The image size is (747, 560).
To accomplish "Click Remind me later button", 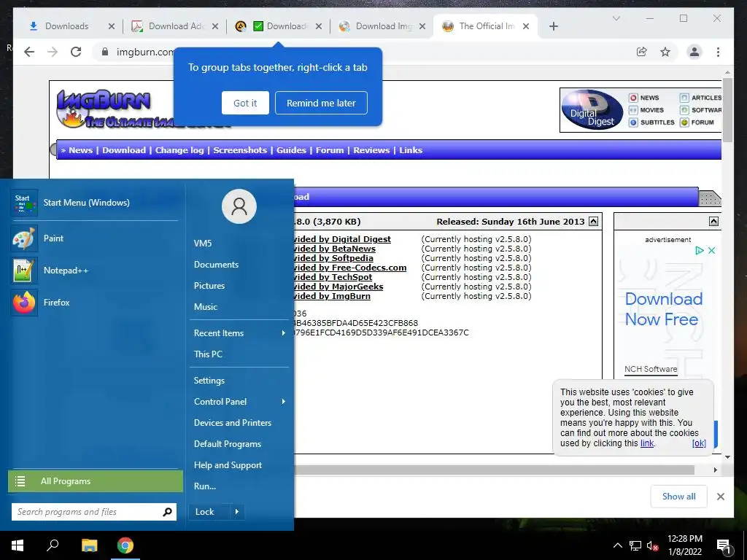I will pos(321,103).
